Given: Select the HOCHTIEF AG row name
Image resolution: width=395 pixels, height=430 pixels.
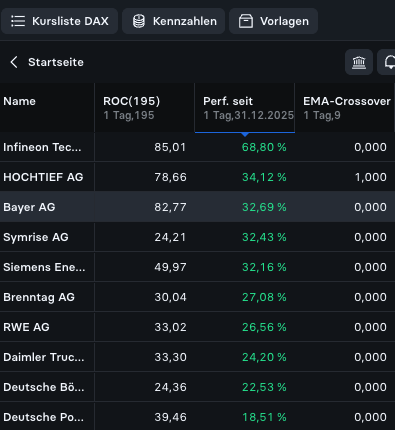Looking at the screenshot, I should [43, 177].
